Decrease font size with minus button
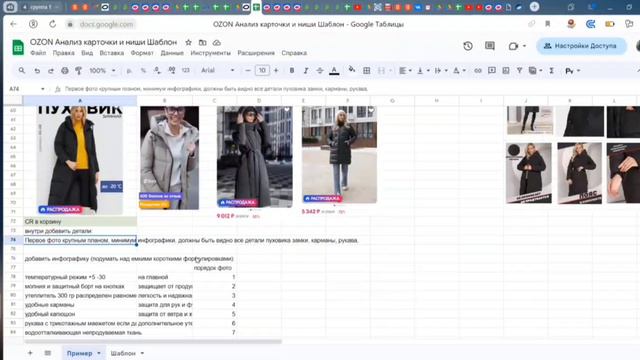 pyautogui.click(x=247, y=71)
